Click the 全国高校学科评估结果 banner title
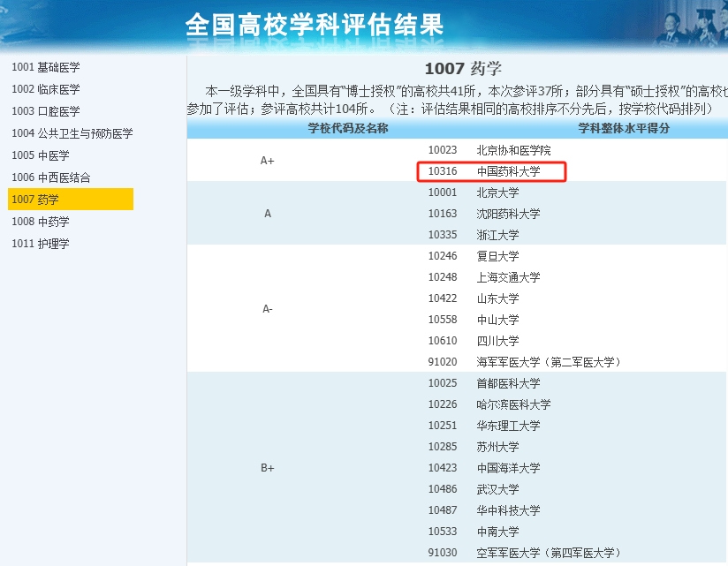Screen dimensions: 728x566 (315, 25)
